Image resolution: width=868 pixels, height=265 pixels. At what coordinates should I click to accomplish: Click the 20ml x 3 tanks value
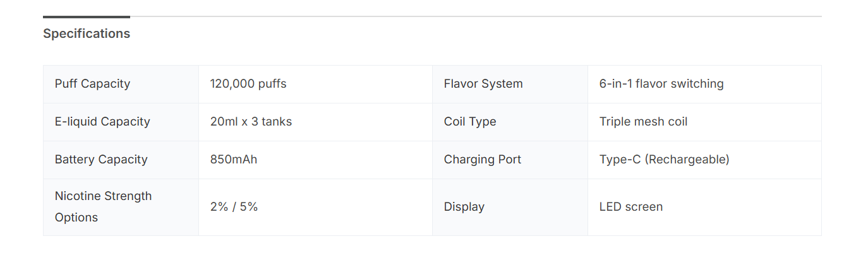(251, 122)
